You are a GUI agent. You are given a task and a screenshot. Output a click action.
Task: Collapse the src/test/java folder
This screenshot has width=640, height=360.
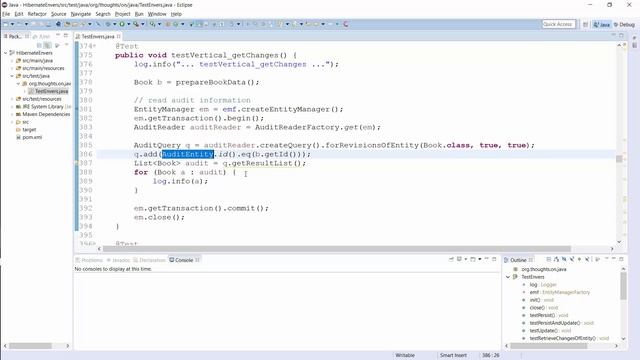(x=12, y=76)
